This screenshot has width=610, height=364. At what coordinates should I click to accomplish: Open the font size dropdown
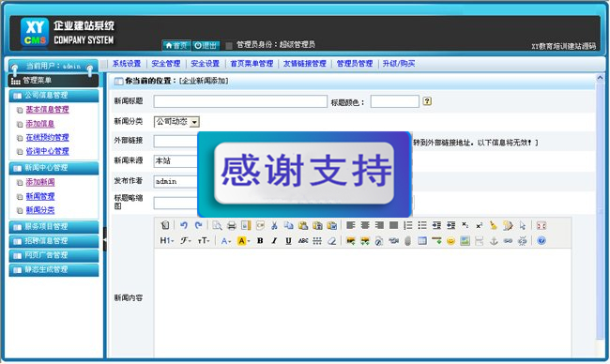[x=204, y=241]
